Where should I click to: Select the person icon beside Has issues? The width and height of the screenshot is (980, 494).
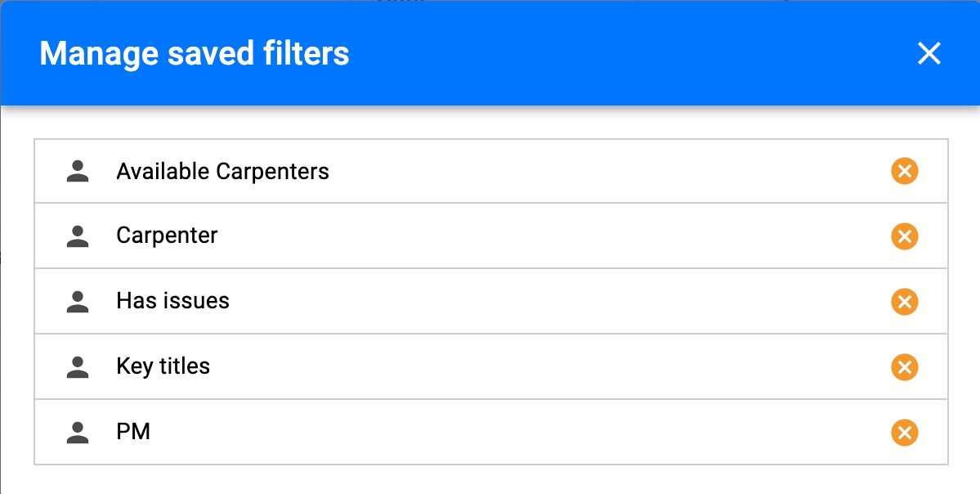coord(78,302)
